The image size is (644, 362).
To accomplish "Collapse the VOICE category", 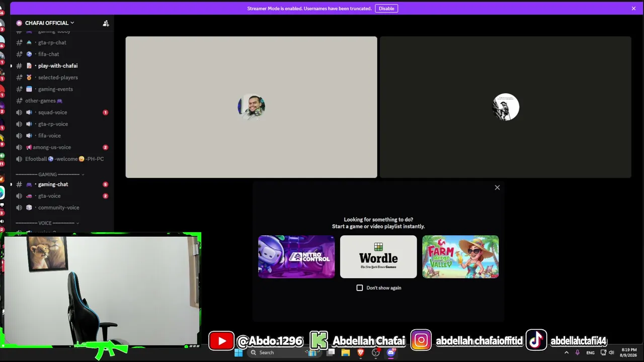I will point(47,223).
